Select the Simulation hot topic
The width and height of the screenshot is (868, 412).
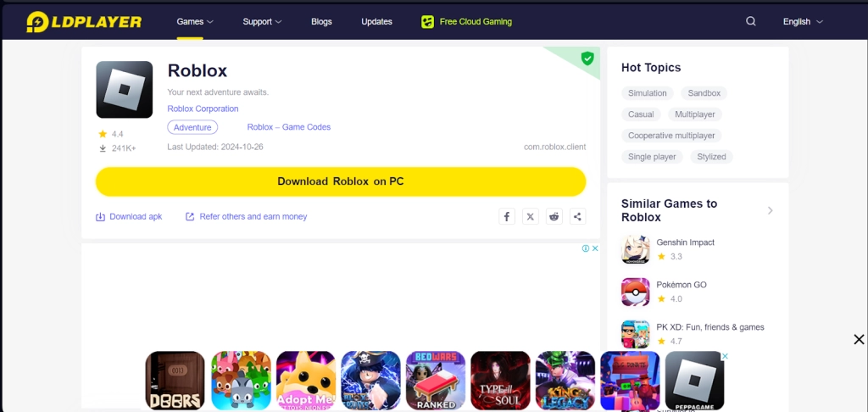pyautogui.click(x=647, y=93)
